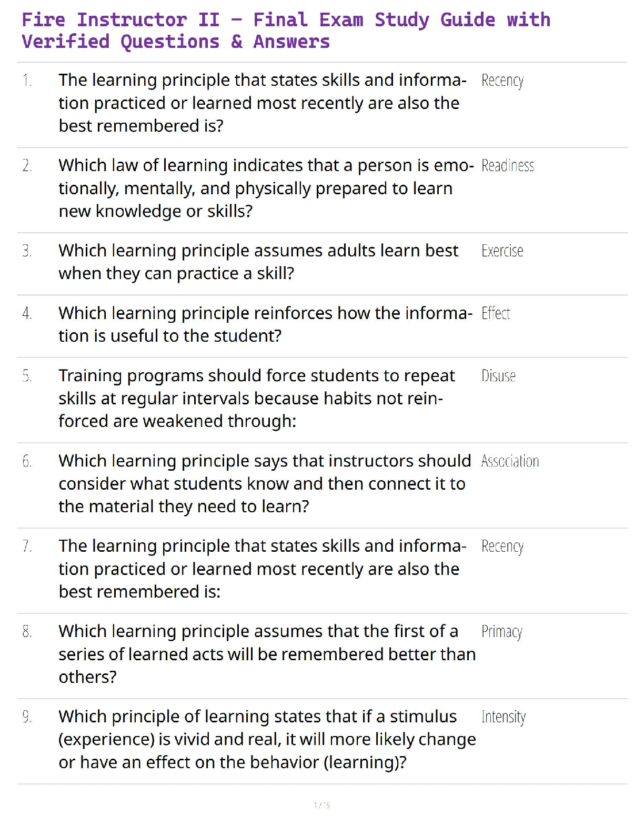The width and height of the screenshot is (644, 834).
Task: Click the question about vivid, real stimulus
Action: 267,739
